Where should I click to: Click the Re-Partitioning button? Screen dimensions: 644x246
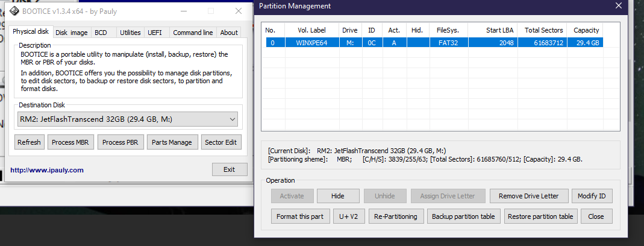[396, 216]
